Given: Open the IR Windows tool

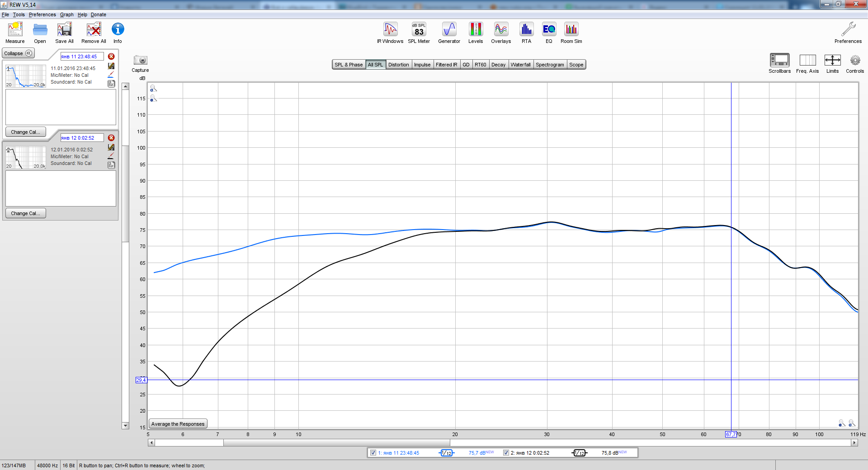Looking at the screenshot, I should [390, 29].
